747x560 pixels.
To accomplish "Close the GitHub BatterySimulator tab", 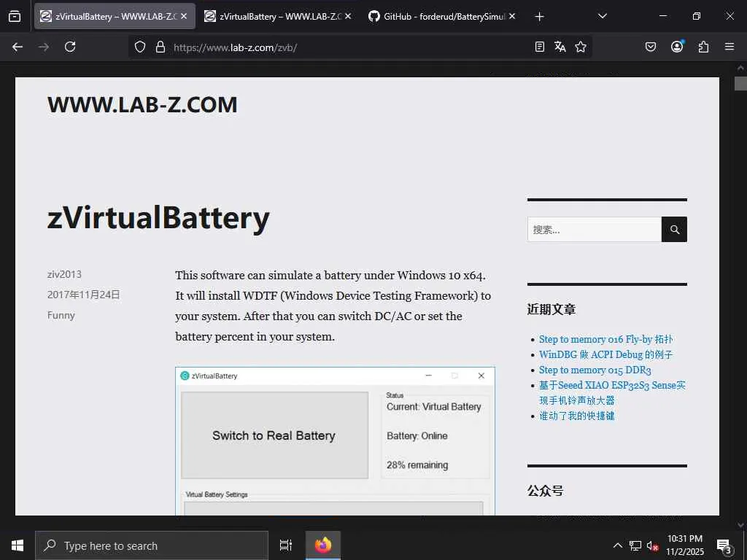I will click(x=512, y=16).
